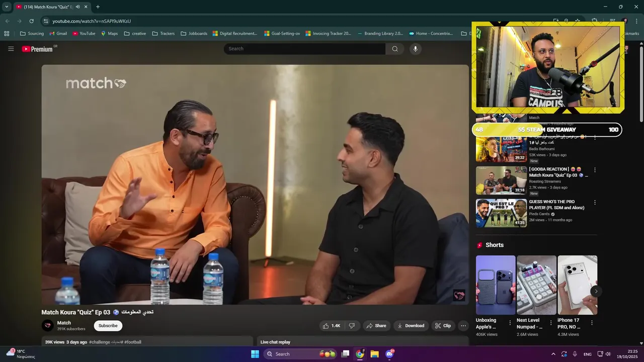Open more actions ellipsis under video
This screenshot has height=362, width=644.
point(463,326)
